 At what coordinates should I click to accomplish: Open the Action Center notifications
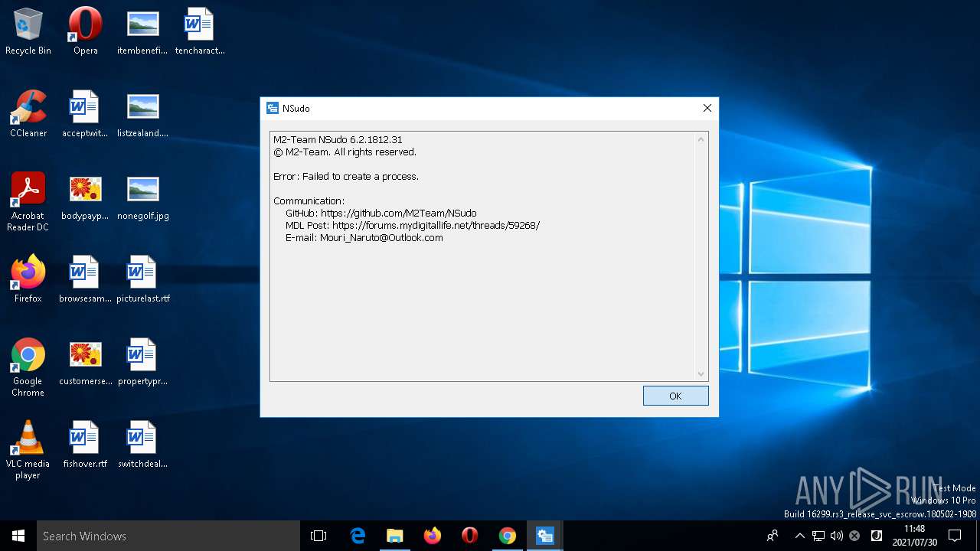click(955, 536)
